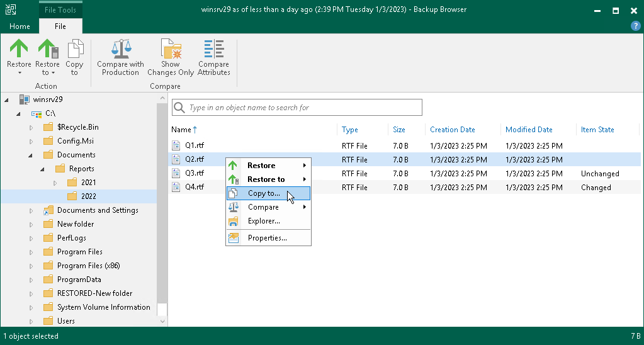644x345 pixels.
Task: Click the Changed state of Q4.rtf
Action: click(596, 188)
